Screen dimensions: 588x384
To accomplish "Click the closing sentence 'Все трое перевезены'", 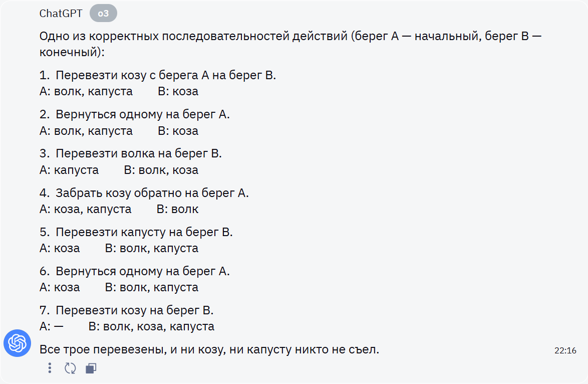I will click(x=209, y=349).
